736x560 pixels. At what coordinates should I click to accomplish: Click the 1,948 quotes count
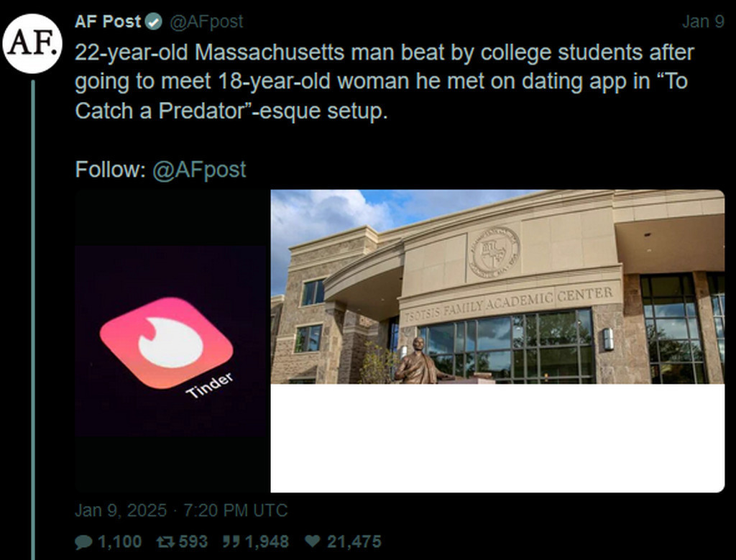[x=266, y=541]
